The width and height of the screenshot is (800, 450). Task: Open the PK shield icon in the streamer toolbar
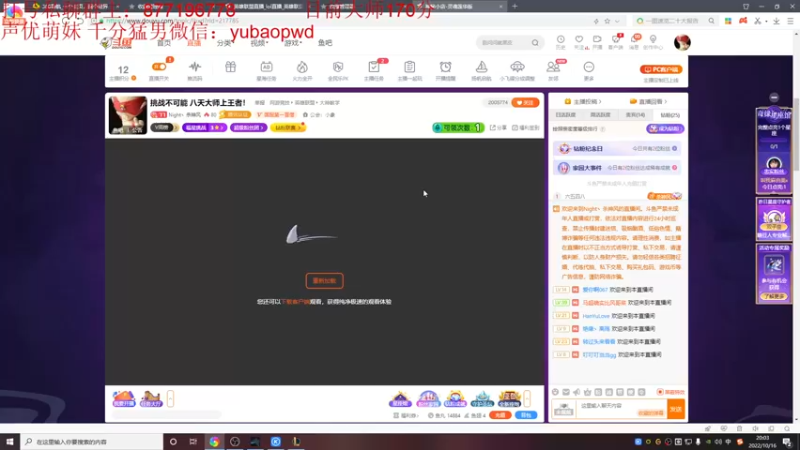tap(338, 67)
